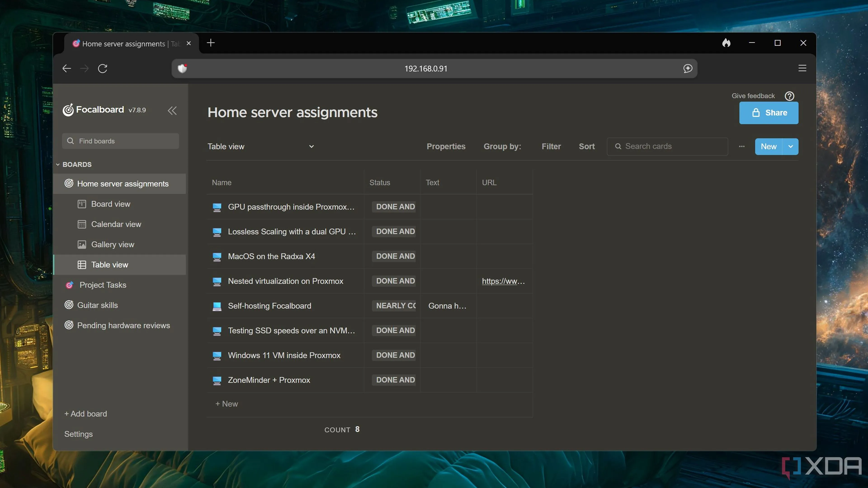Open the Filter menu
This screenshot has height=488, width=868.
[551, 146]
